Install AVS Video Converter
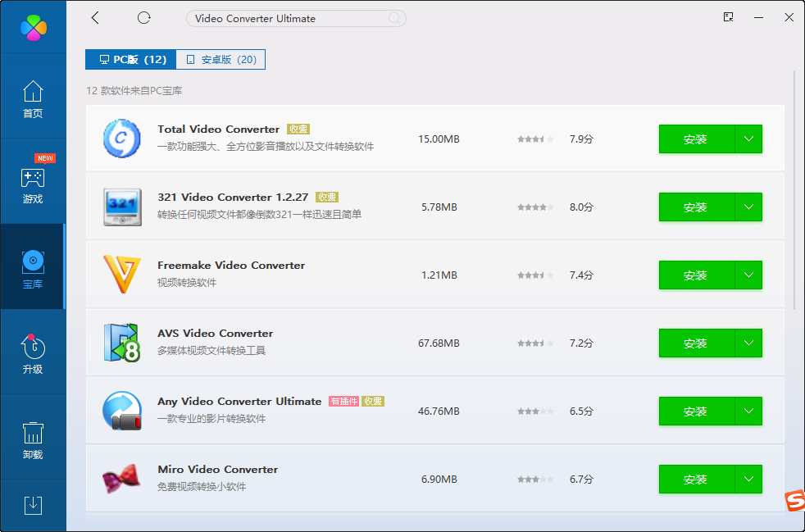The image size is (805, 532). pos(696,343)
